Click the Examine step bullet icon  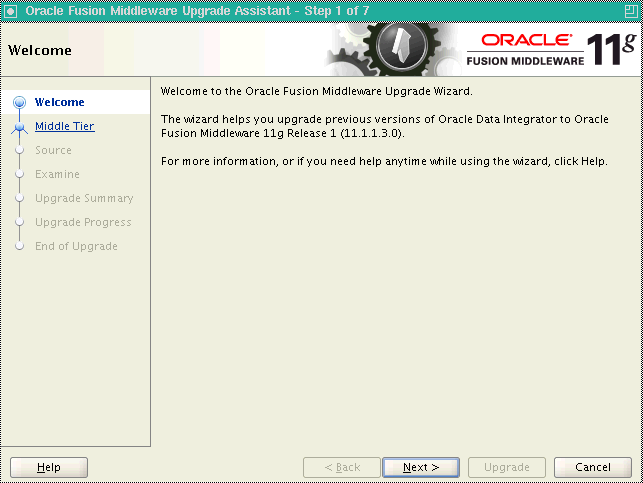tap(19, 174)
